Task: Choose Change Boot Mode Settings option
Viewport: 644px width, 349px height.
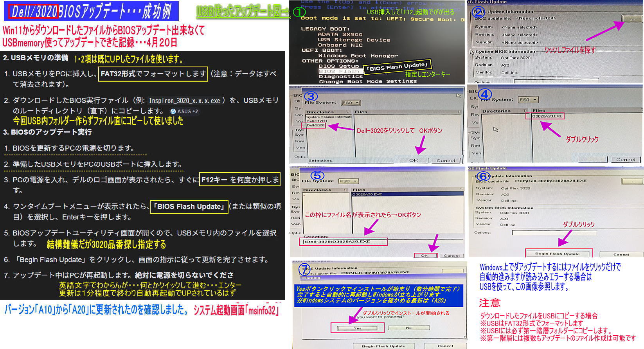Action: point(368,82)
